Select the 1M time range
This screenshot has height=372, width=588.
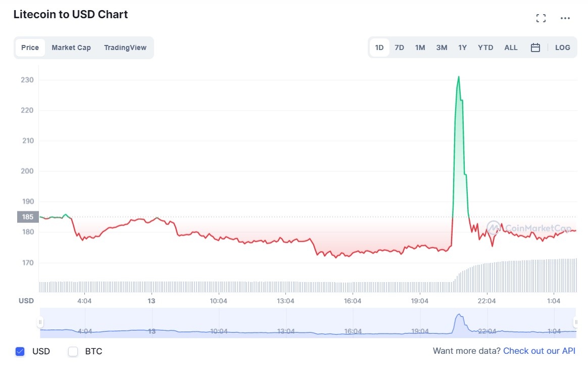pyautogui.click(x=420, y=48)
